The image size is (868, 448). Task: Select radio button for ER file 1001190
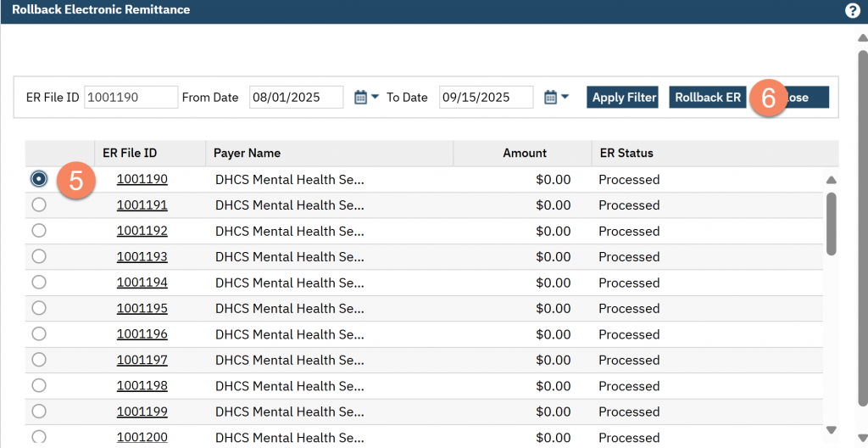tap(38, 179)
